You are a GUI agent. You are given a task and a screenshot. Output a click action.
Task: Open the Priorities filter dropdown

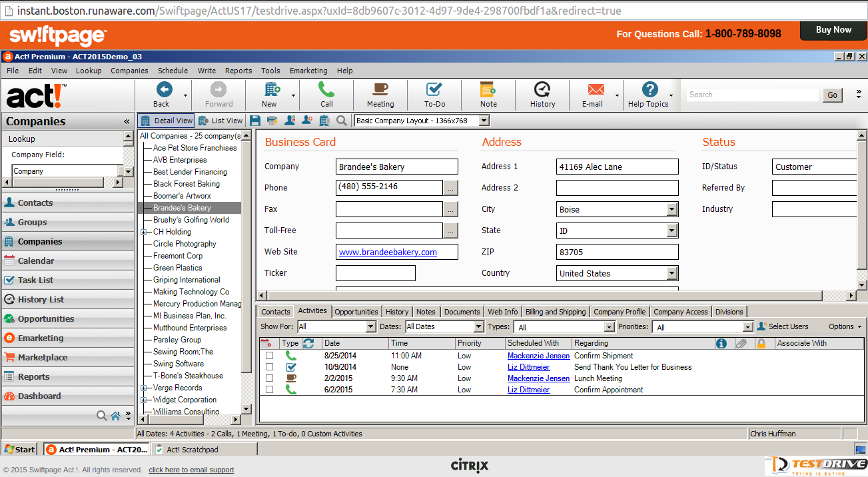747,326
